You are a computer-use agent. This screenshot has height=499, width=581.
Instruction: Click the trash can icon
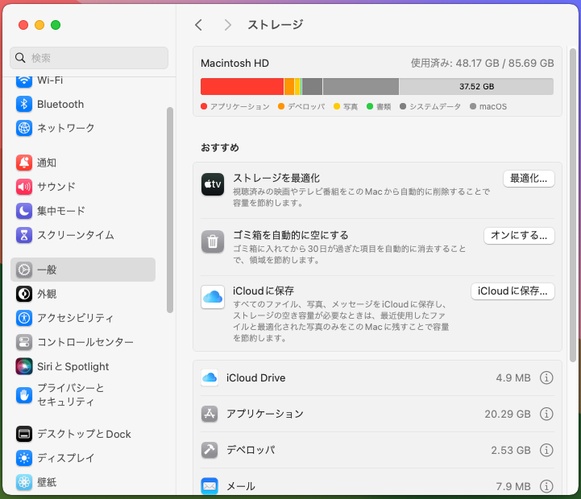[x=213, y=242]
